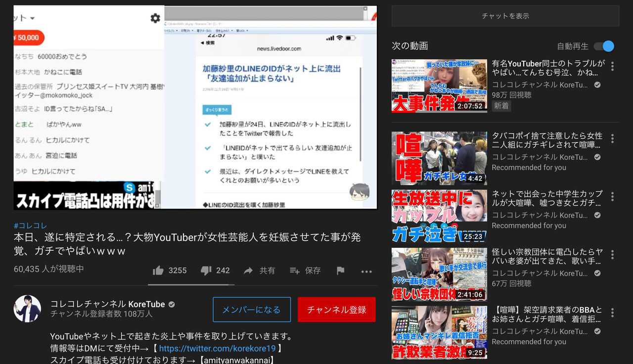
Task: Click the 次の動画 heading
Action: (x=410, y=46)
